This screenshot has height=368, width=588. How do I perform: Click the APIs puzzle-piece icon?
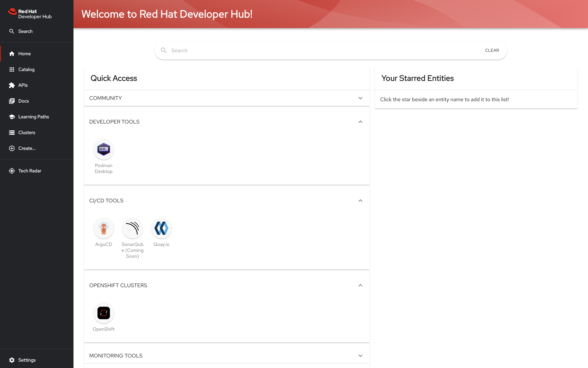12,85
